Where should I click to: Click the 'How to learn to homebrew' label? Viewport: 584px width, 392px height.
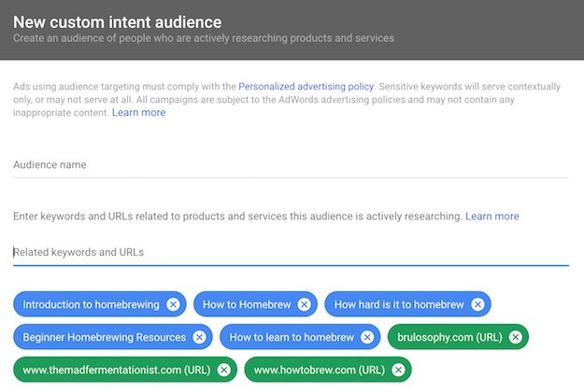tap(291, 337)
